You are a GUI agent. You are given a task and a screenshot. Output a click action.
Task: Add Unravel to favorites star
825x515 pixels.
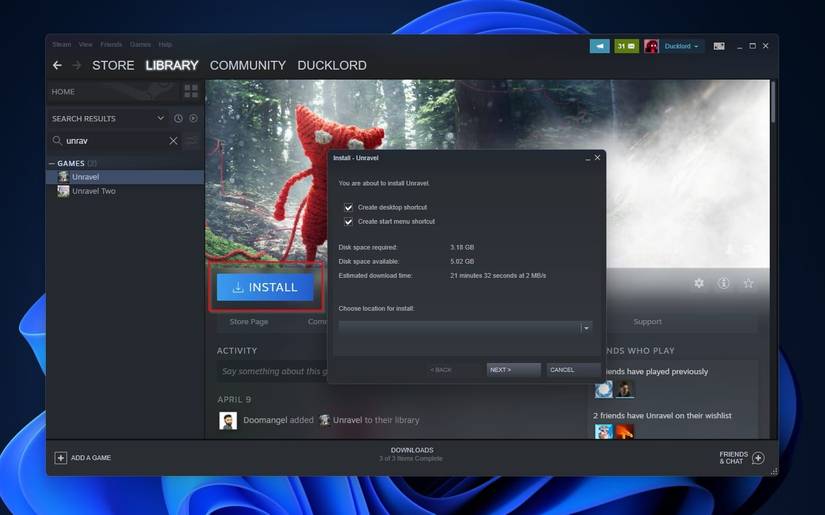click(x=748, y=284)
